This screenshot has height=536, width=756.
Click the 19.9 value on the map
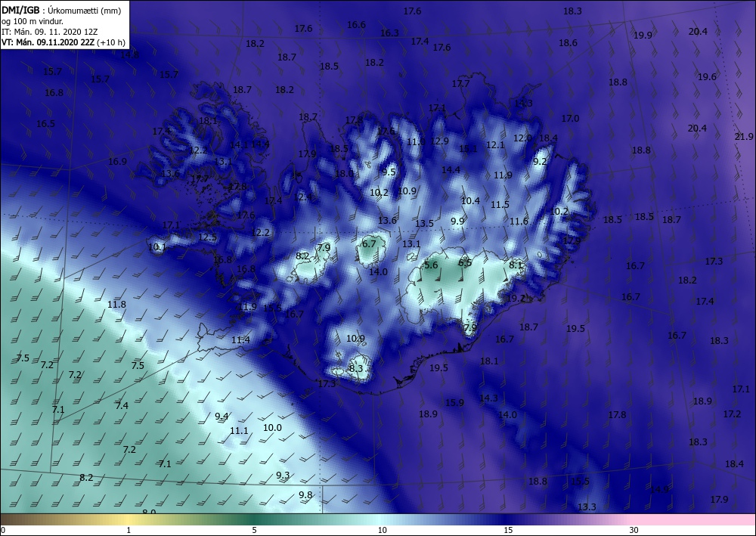[643, 36]
